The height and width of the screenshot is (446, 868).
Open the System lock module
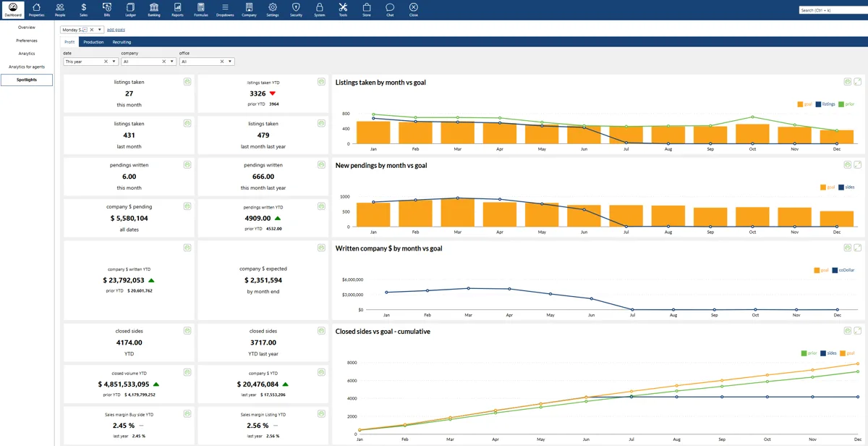pos(320,9)
